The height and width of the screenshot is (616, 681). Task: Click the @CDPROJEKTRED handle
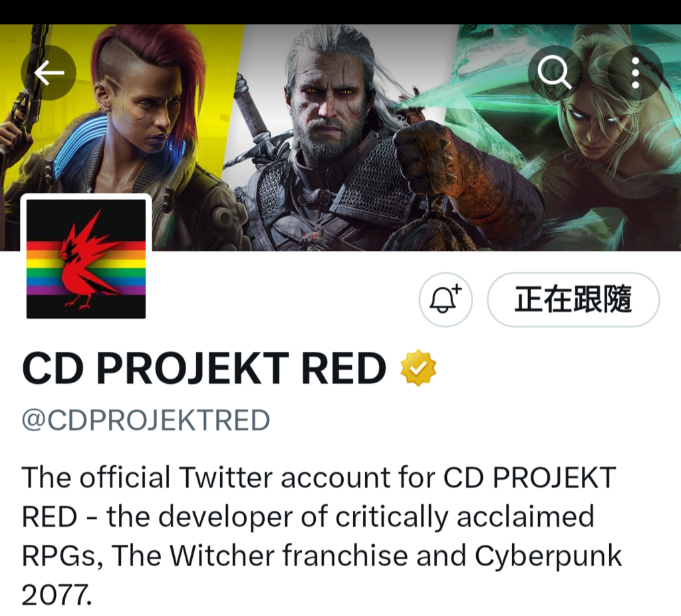tap(146, 420)
